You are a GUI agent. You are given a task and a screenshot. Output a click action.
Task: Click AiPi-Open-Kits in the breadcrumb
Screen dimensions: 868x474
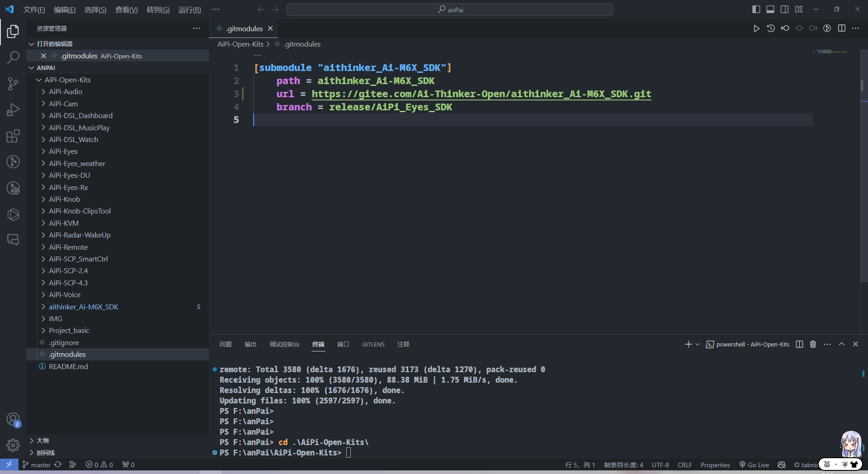(x=241, y=44)
